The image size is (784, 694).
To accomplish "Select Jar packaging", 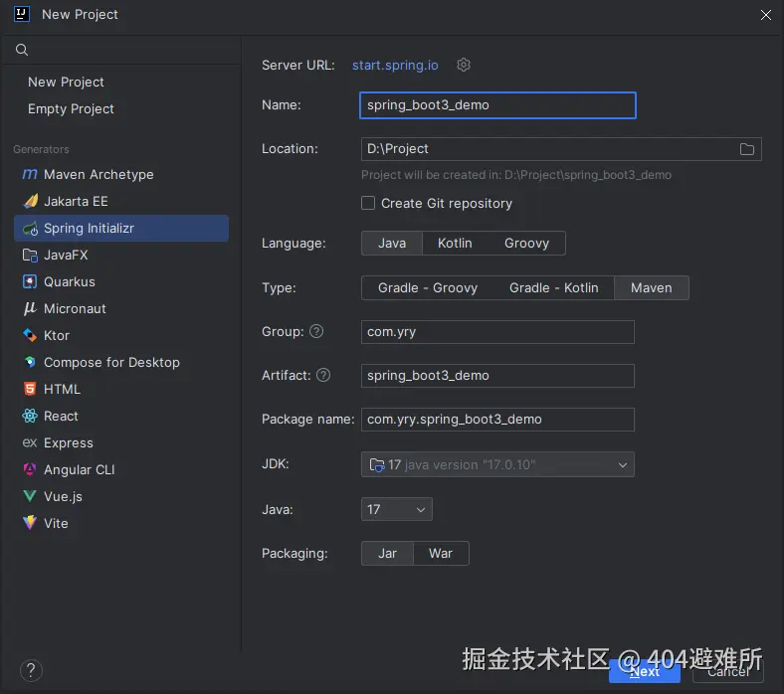I will click(387, 553).
